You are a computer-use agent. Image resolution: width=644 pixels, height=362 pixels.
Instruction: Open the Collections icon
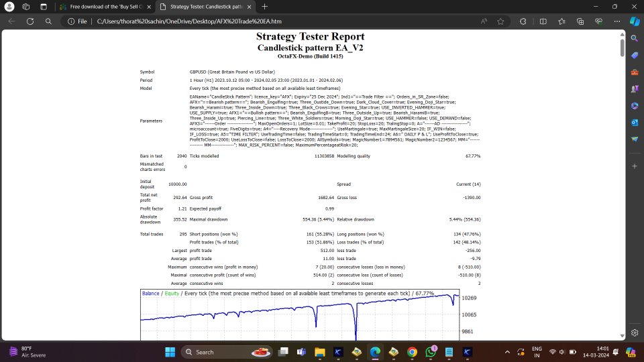(x=580, y=21)
